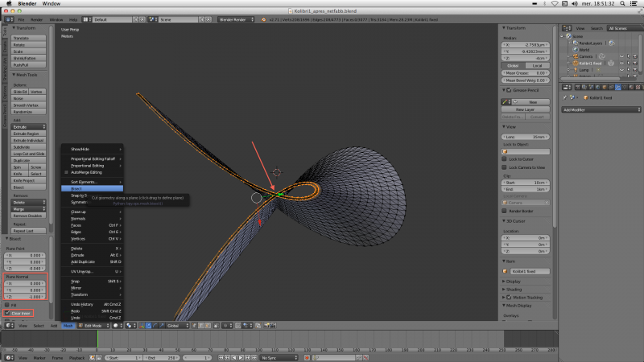This screenshot has width=644, height=362.
Task: Open the Blender Render engine dropdown
Action: click(x=236, y=19)
